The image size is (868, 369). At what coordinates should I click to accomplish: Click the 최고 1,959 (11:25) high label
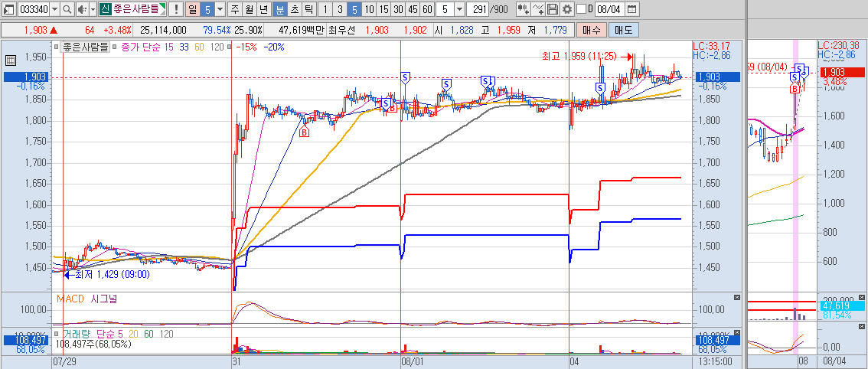point(579,57)
